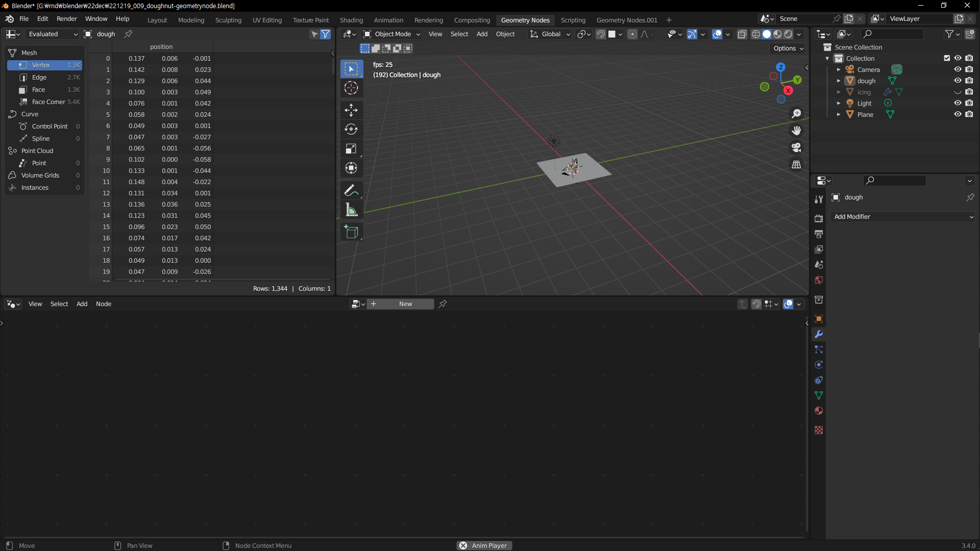This screenshot has width=980, height=551.
Task: Switch to the Shading workspace tab
Action: [351, 20]
